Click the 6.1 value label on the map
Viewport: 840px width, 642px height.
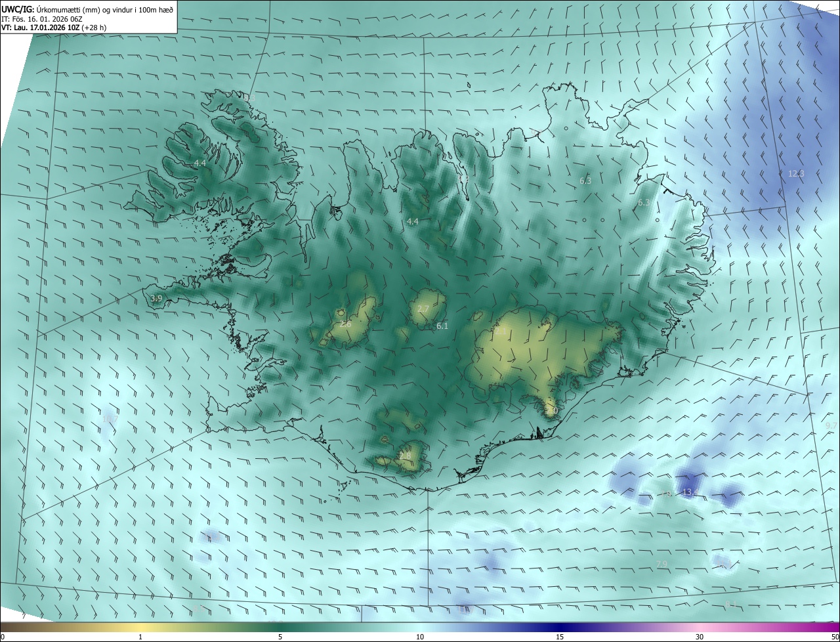[x=442, y=326]
